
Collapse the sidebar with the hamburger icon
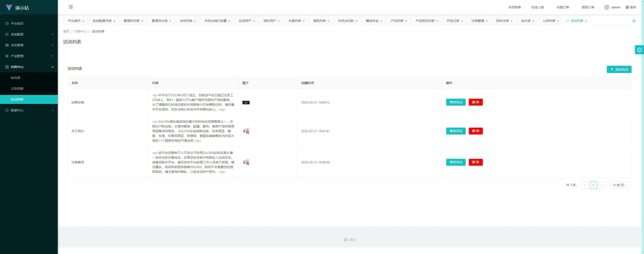(x=71, y=7)
